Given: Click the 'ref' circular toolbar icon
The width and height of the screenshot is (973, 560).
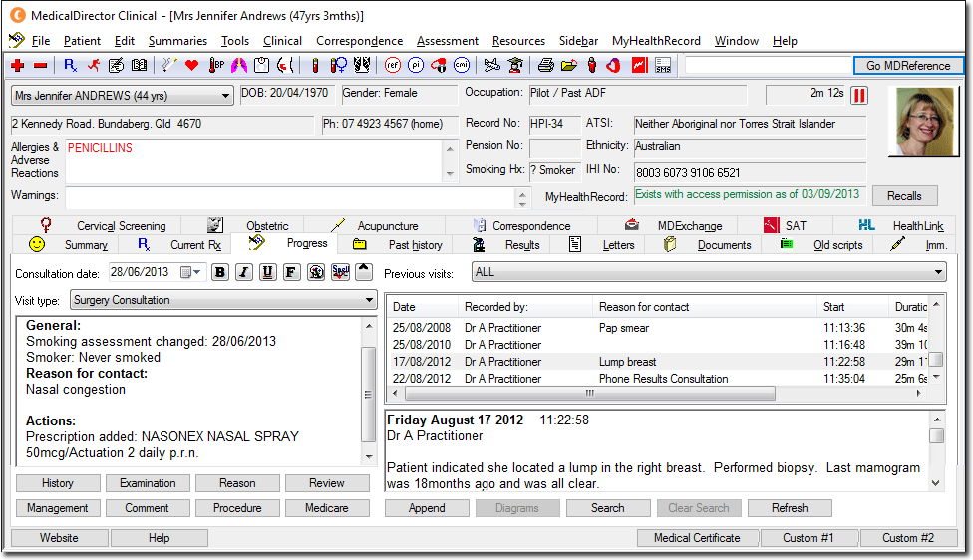Looking at the screenshot, I should click(392, 66).
